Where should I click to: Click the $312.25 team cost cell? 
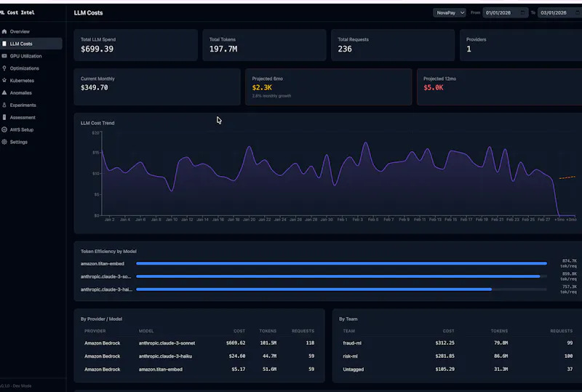click(445, 343)
